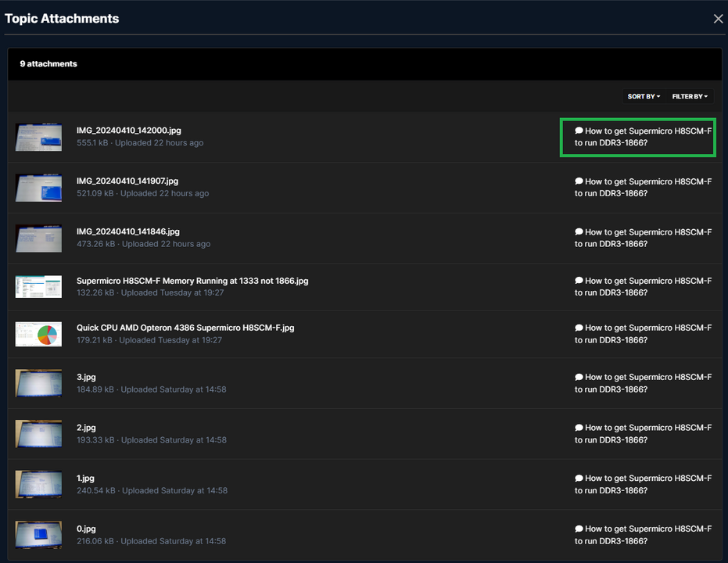
Task: Click the 1.jpg thumbnail image
Action: pyautogui.click(x=38, y=484)
